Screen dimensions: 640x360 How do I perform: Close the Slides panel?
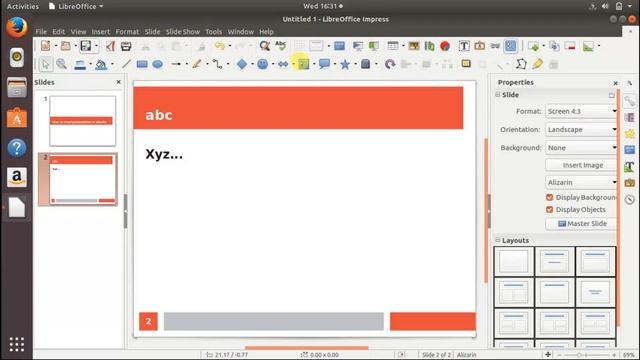click(118, 82)
